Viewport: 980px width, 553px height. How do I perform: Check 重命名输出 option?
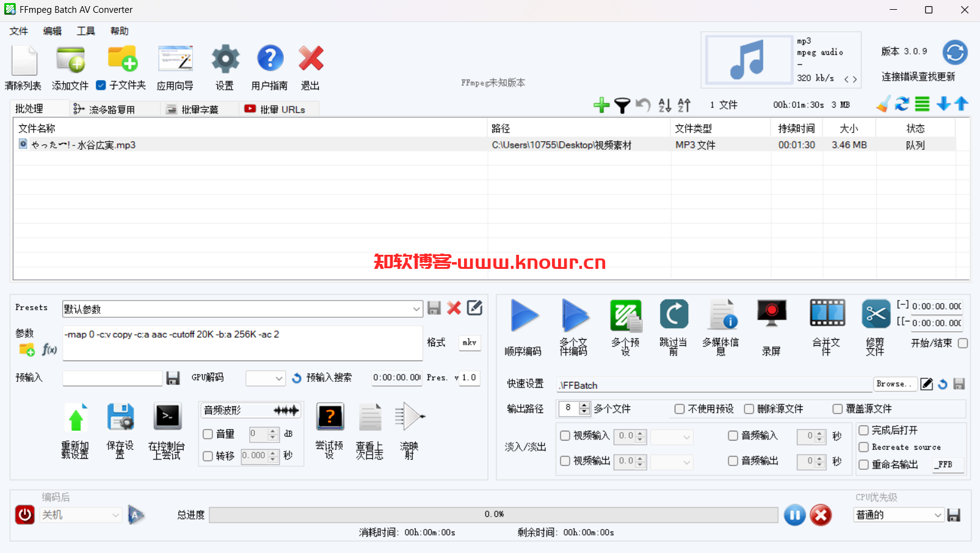tap(864, 464)
